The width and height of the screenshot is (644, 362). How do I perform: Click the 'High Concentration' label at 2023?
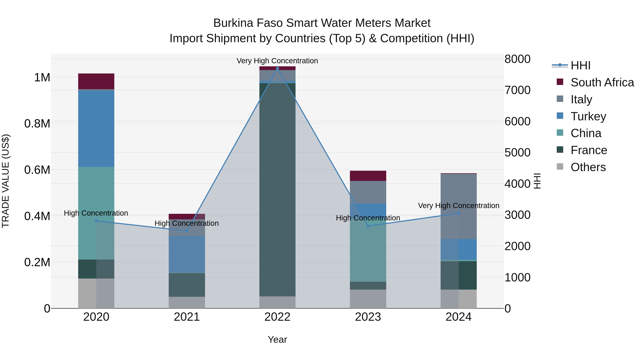click(368, 218)
